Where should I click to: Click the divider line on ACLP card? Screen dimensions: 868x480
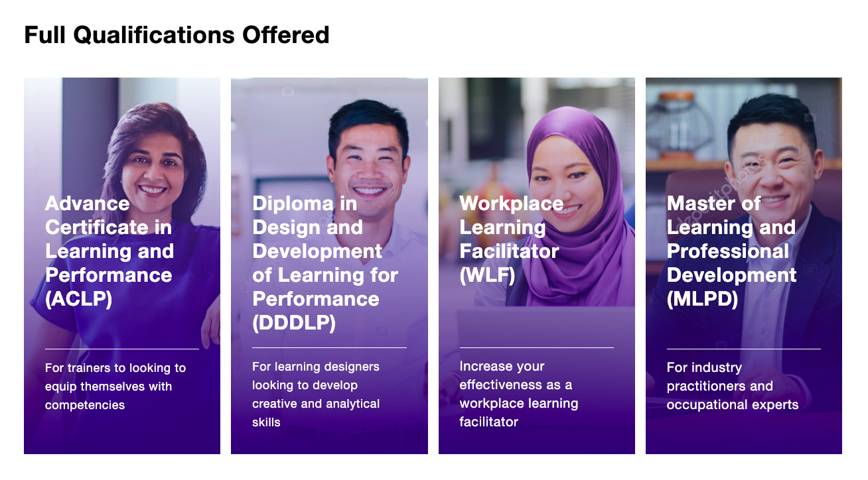point(122,349)
